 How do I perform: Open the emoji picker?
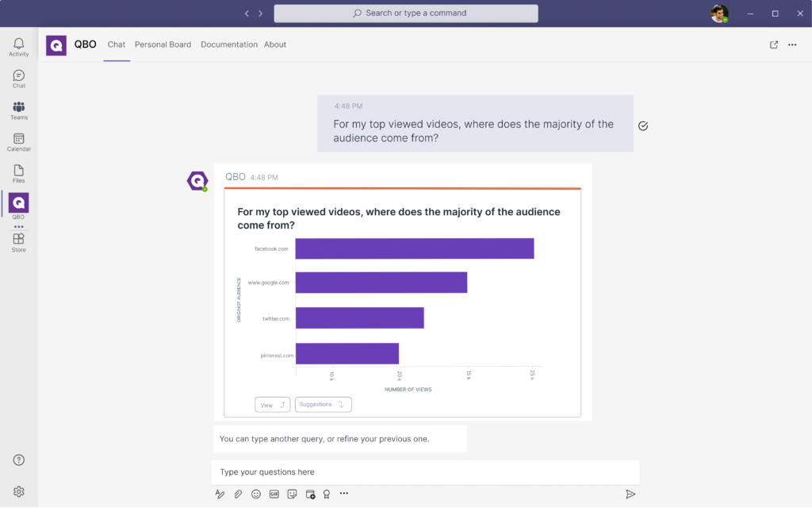click(x=256, y=494)
